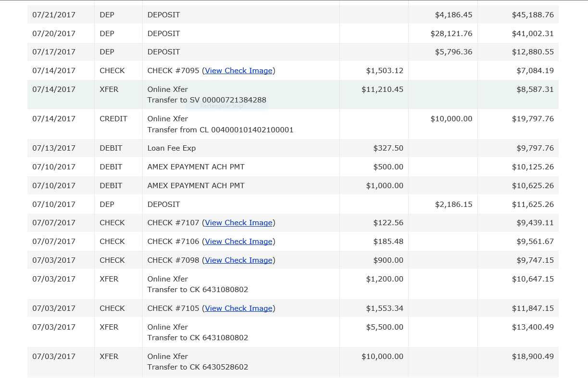View the check image for check #7106

coord(239,242)
